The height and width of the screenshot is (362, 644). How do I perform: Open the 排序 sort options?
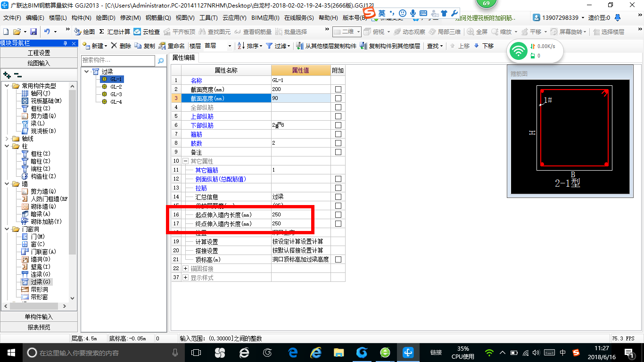click(249, 46)
